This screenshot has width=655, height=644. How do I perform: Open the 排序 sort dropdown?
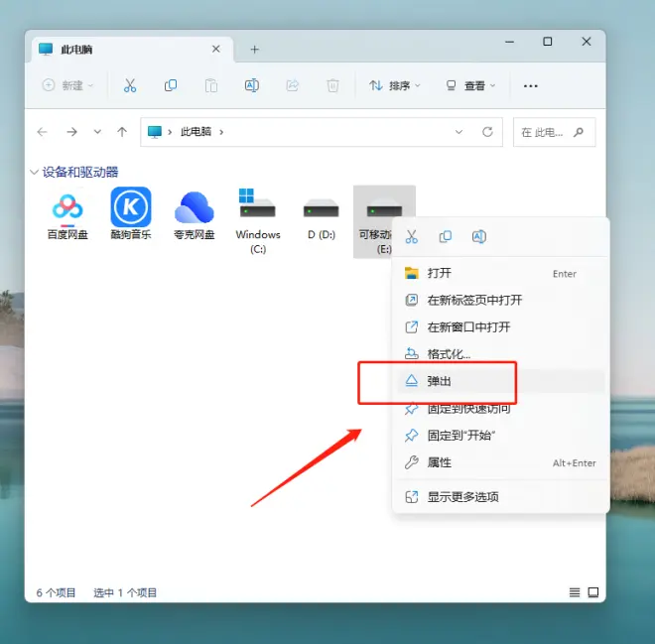(x=395, y=86)
